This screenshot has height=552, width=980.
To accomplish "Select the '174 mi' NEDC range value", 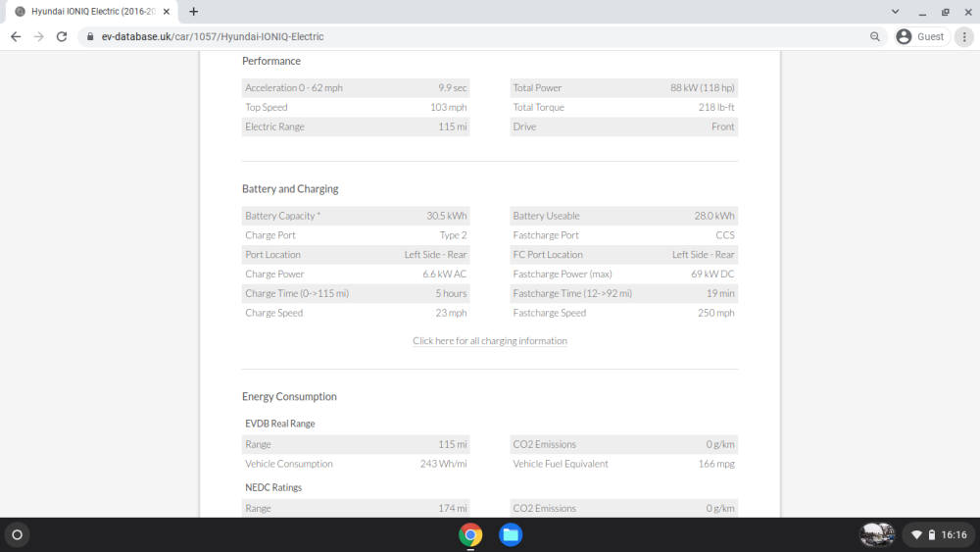I will [453, 508].
